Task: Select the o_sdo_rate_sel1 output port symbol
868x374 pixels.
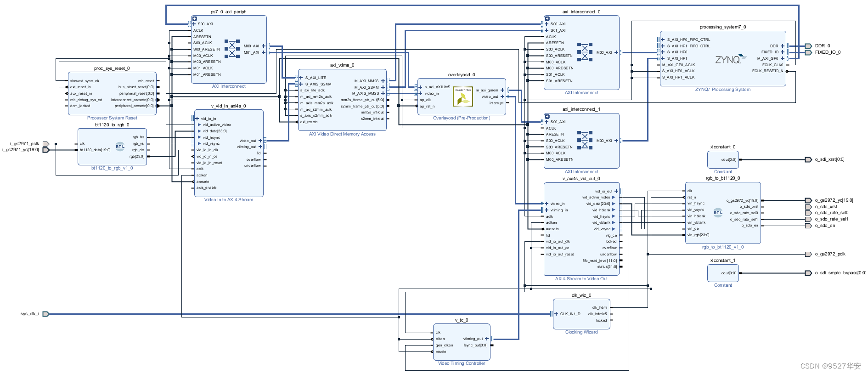Action: 808,219
